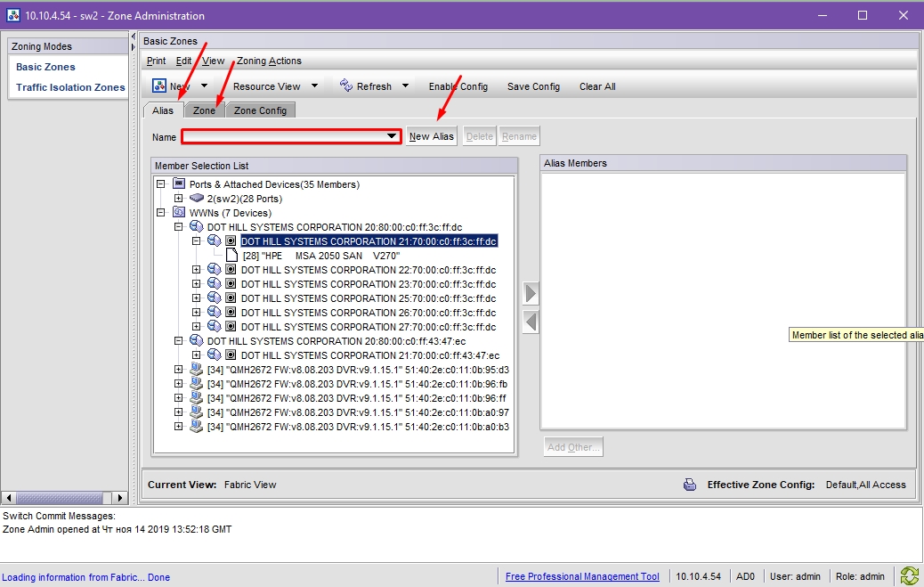Select the Traffic Isolation Zones mode
The height and width of the screenshot is (587, 924).
click(x=70, y=87)
